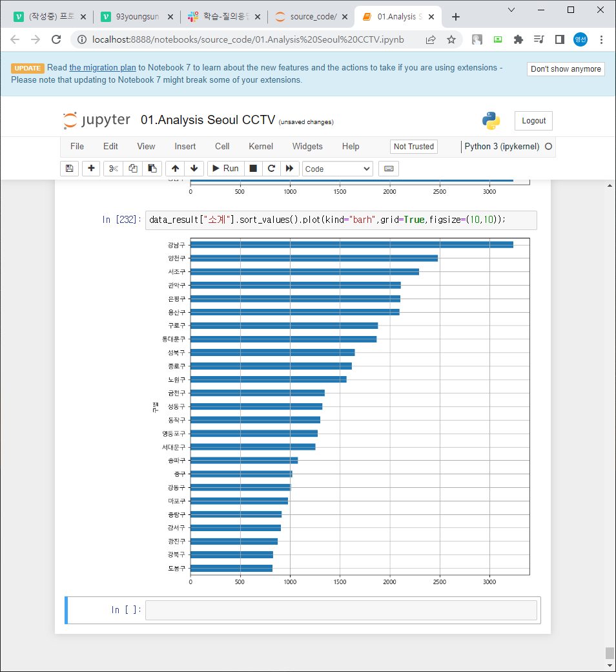Restart the kernel icon

pyautogui.click(x=271, y=169)
